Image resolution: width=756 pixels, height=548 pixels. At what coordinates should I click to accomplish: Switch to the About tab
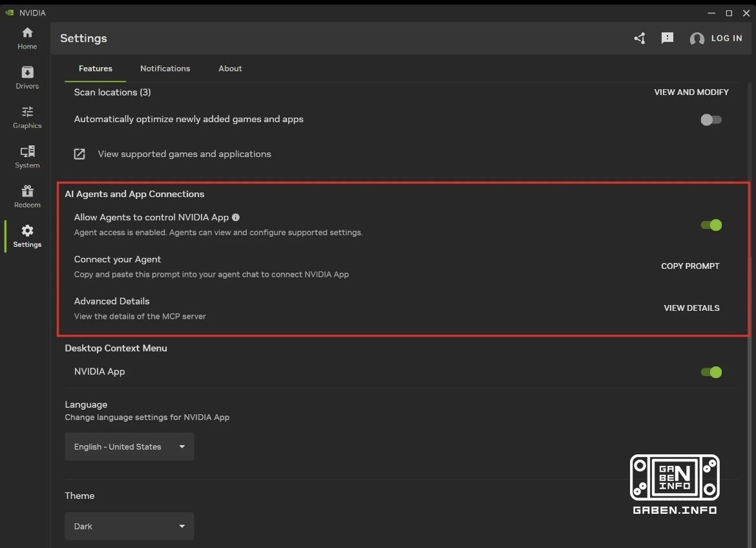point(230,68)
